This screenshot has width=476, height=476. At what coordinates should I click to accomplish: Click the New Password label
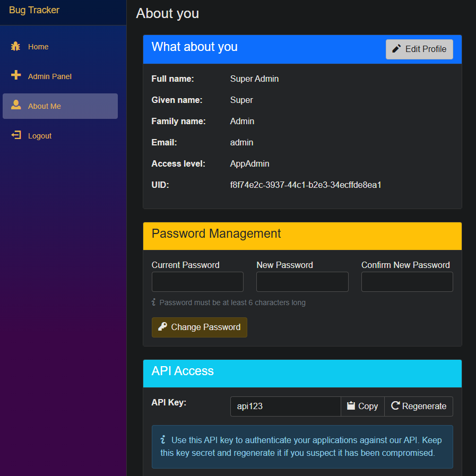coord(284,265)
